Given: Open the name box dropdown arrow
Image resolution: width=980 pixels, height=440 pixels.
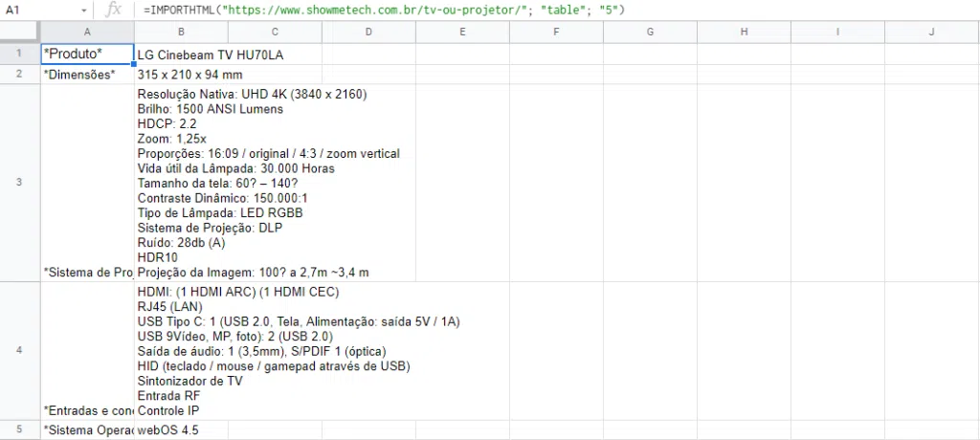Looking at the screenshot, I should pyautogui.click(x=84, y=10).
